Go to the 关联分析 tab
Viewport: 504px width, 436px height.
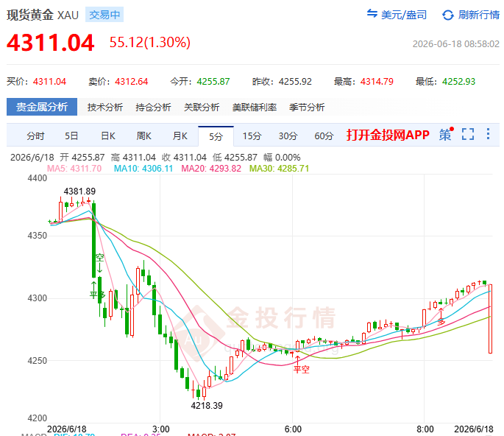point(202,107)
